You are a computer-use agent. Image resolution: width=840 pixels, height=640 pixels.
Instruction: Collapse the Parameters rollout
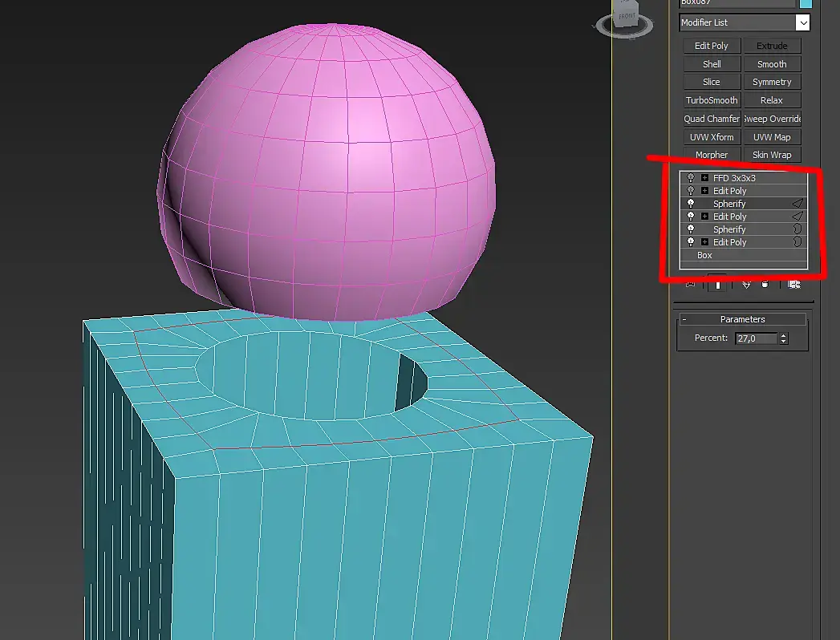[x=684, y=319]
